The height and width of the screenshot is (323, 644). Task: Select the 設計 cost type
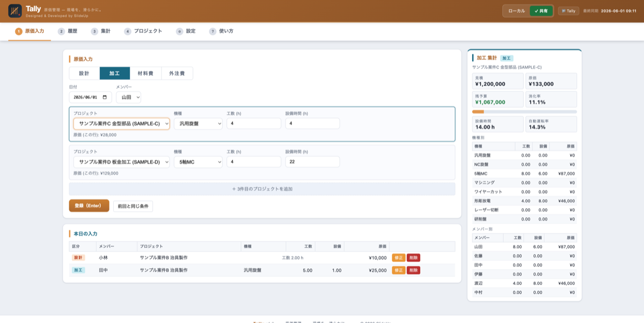pos(84,73)
